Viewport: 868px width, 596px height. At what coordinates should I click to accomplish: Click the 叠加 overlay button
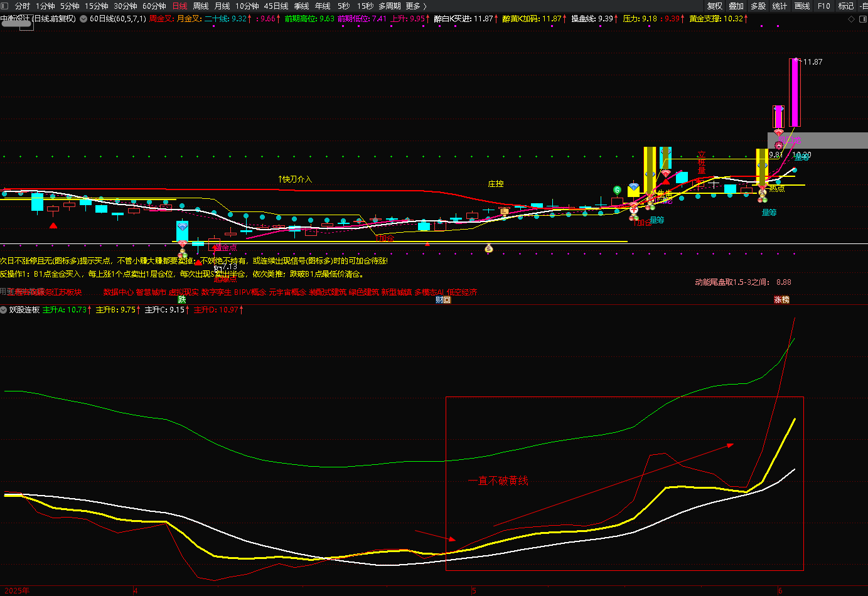[736, 6]
